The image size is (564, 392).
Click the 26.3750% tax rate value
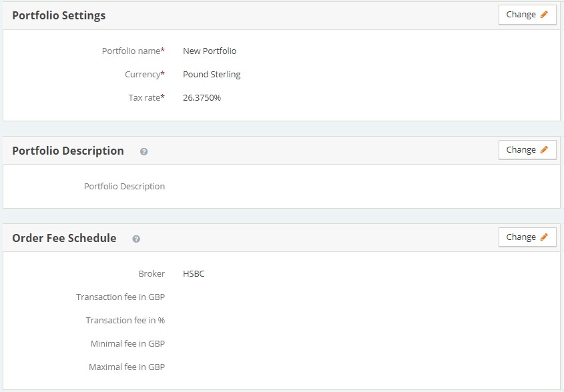pos(202,97)
